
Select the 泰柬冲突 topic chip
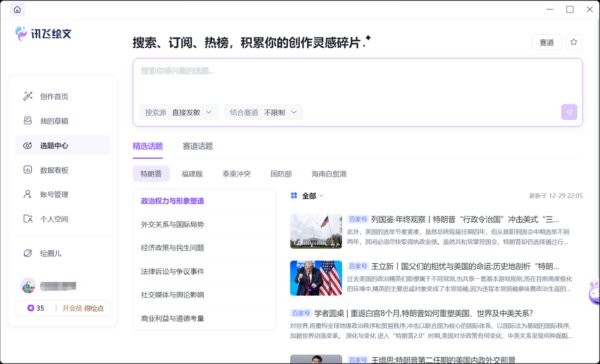tap(236, 174)
